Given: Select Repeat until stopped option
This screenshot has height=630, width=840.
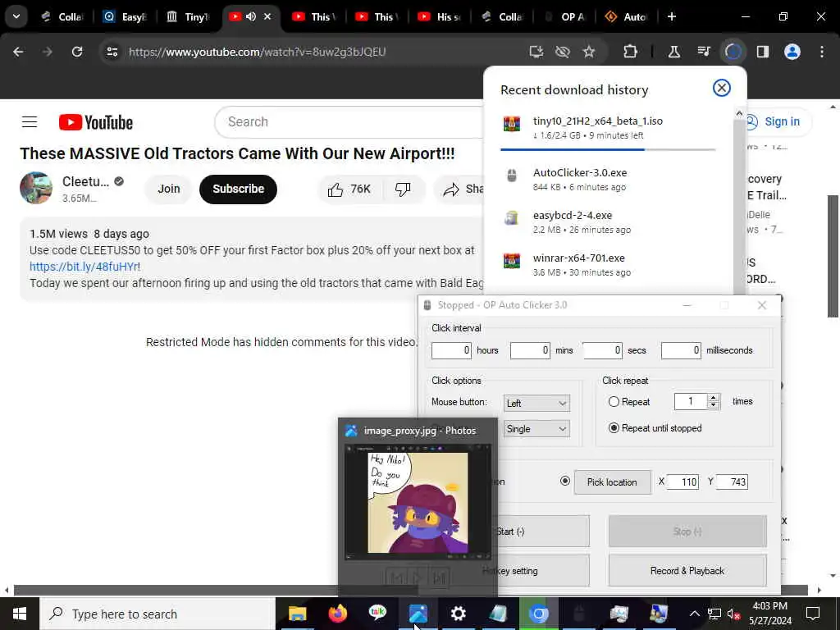Looking at the screenshot, I should pos(614,428).
